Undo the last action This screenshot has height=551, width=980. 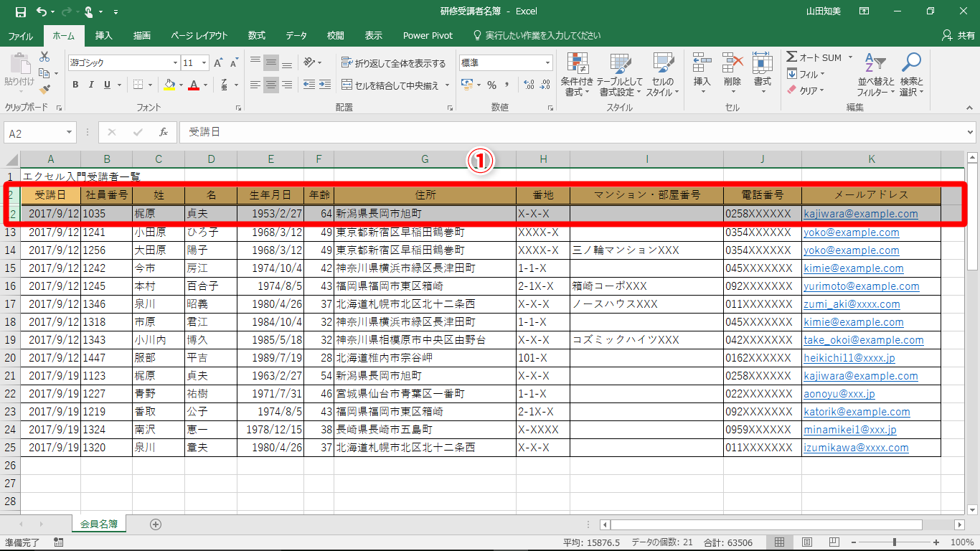(x=41, y=11)
